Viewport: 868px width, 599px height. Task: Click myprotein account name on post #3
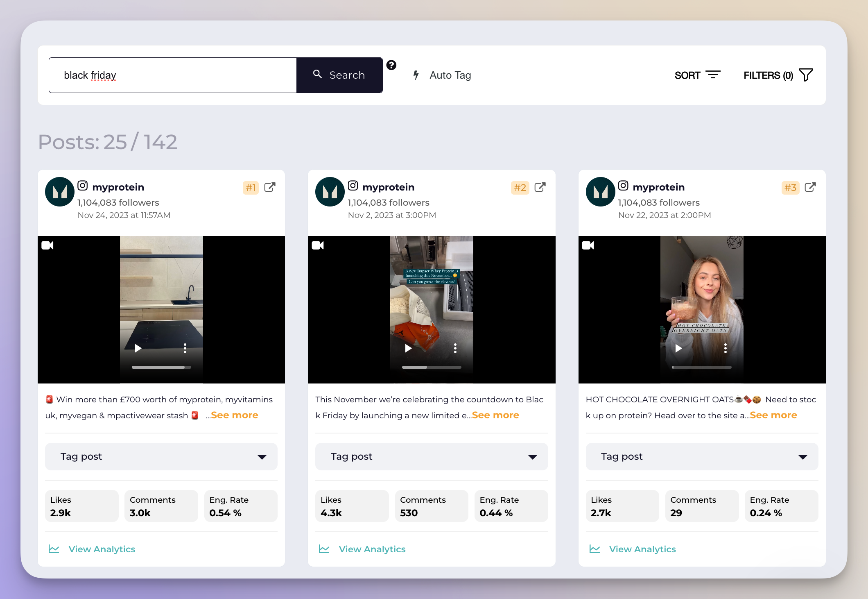(659, 187)
